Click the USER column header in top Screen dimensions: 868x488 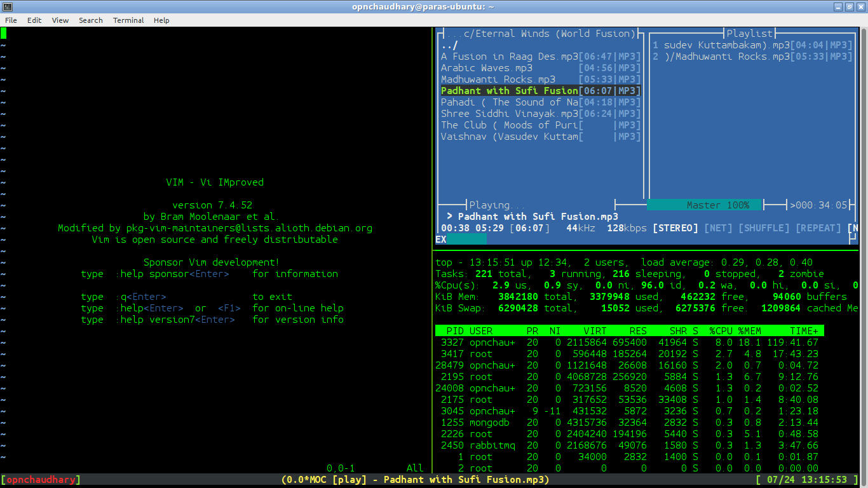coord(481,331)
